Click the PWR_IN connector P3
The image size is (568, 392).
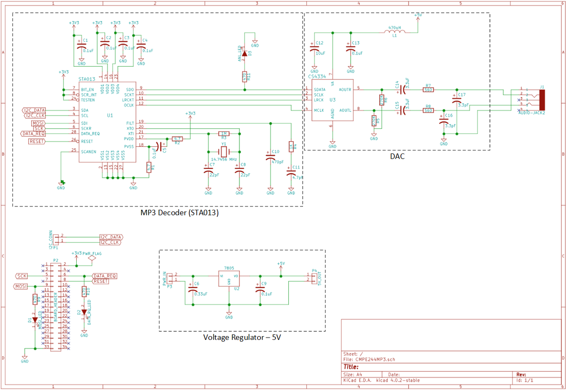[x=171, y=277]
